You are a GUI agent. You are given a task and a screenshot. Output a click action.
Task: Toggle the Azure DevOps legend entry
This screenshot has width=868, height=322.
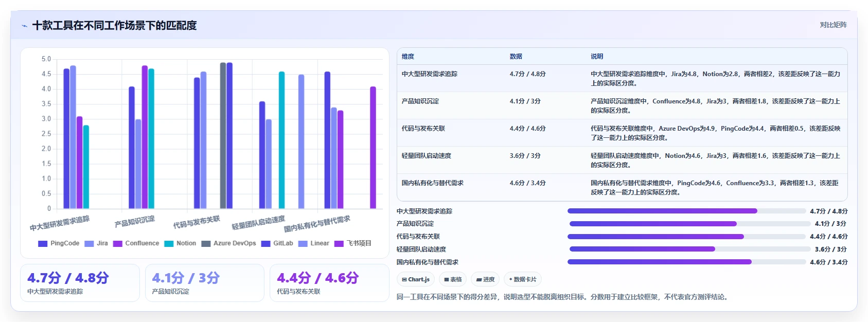[x=228, y=243]
